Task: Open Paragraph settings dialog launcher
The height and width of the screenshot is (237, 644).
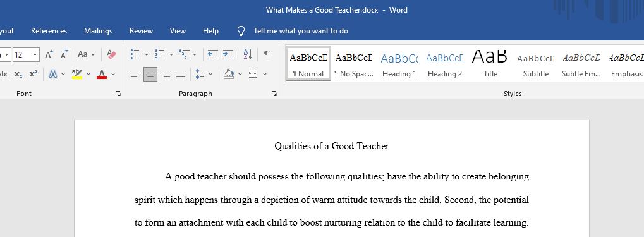Action: pyautogui.click(x=274, y=94)
